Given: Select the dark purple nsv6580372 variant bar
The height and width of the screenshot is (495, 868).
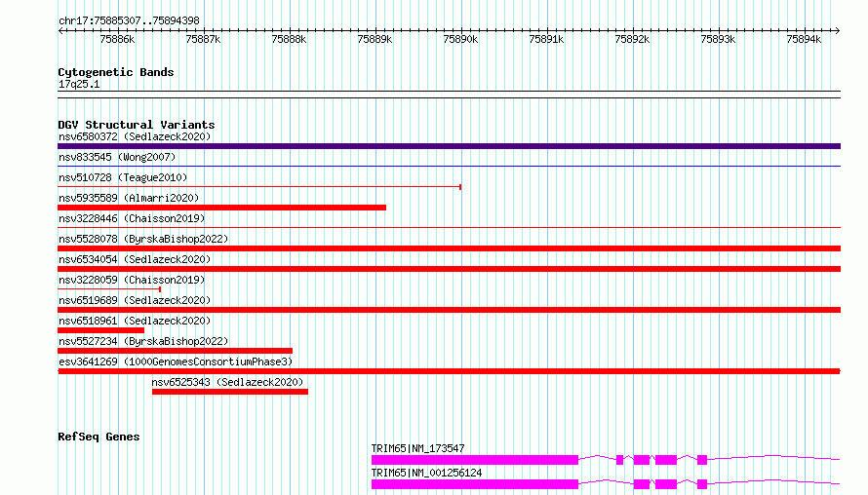Looking at the screenshot, I should (449, 146).
